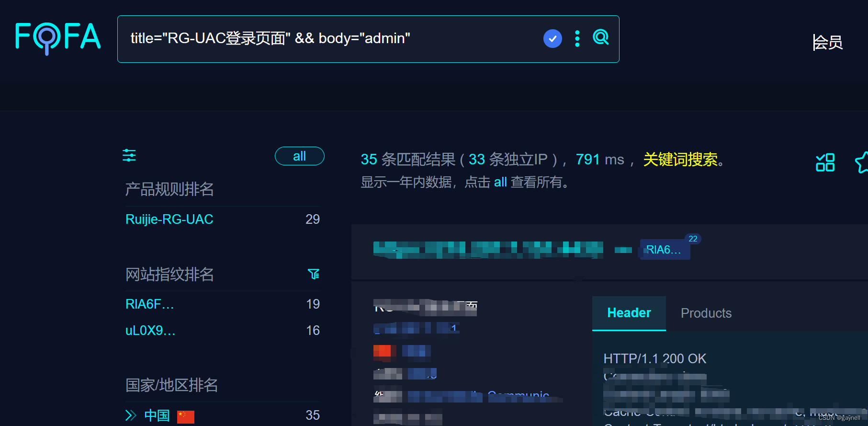Open the filter sliders icon in sidebar

tap(129, 155)
